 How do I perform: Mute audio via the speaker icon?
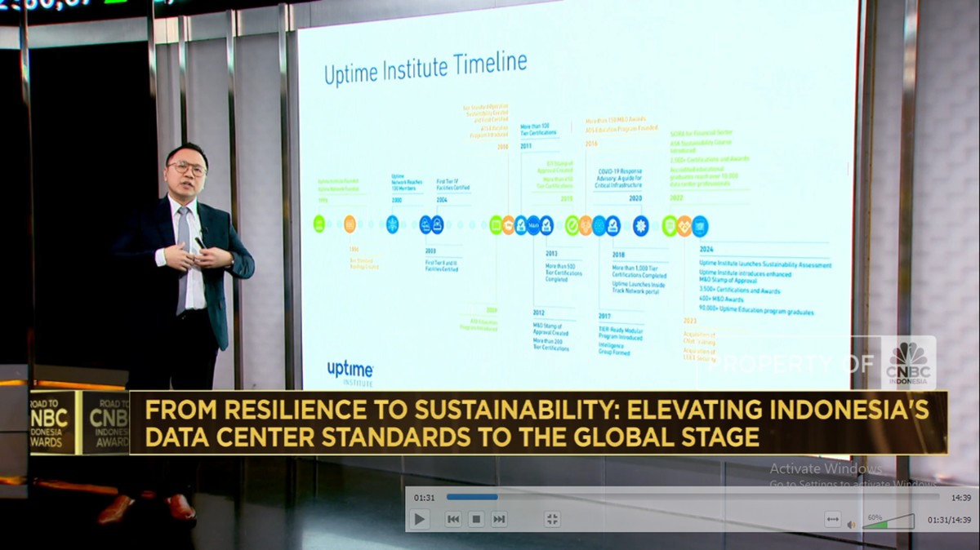852,524
